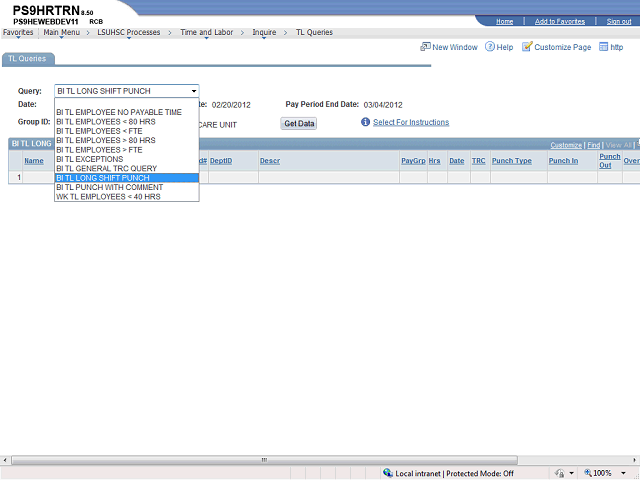Click the Get Data button
640x480 pixels.
[x=299, y=123]
